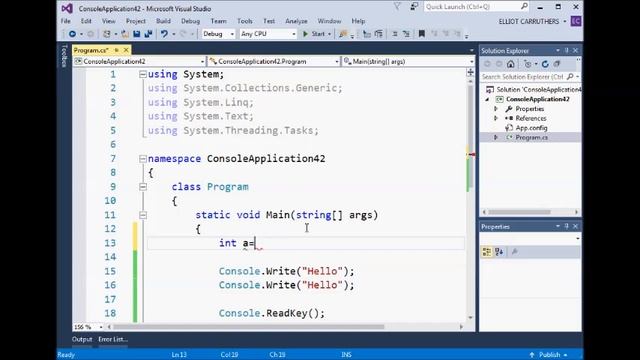Click the Pending Changes Filter icon in Solution Explorer
This screenshot has width=640, height=360.
pyautogui.click(x=528, y=64)
